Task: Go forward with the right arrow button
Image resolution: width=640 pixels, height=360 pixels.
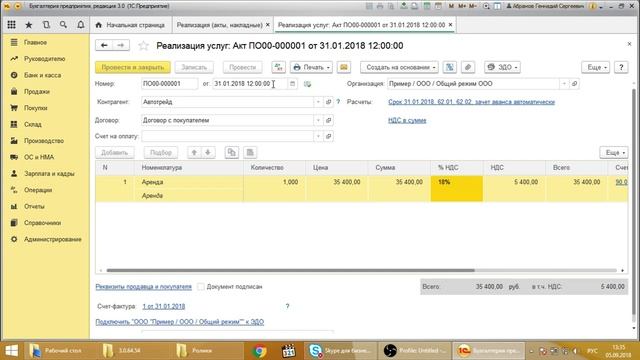Action: point(121,45)
